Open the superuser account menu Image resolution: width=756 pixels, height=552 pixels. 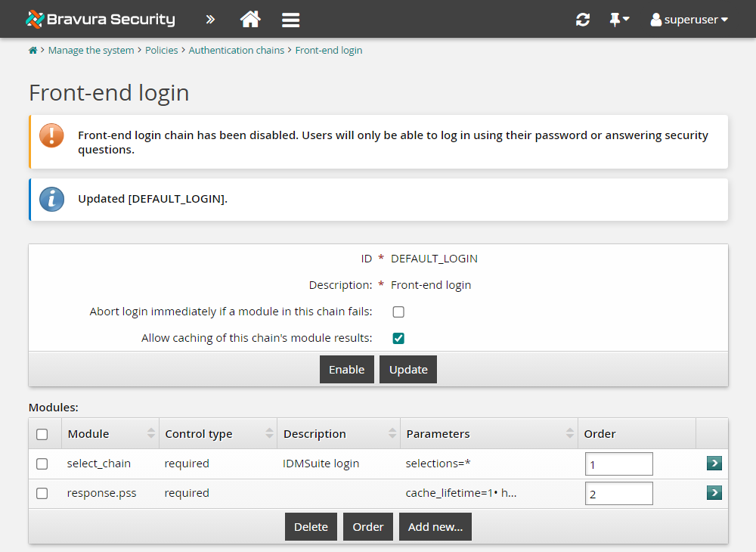coord(689,20)
